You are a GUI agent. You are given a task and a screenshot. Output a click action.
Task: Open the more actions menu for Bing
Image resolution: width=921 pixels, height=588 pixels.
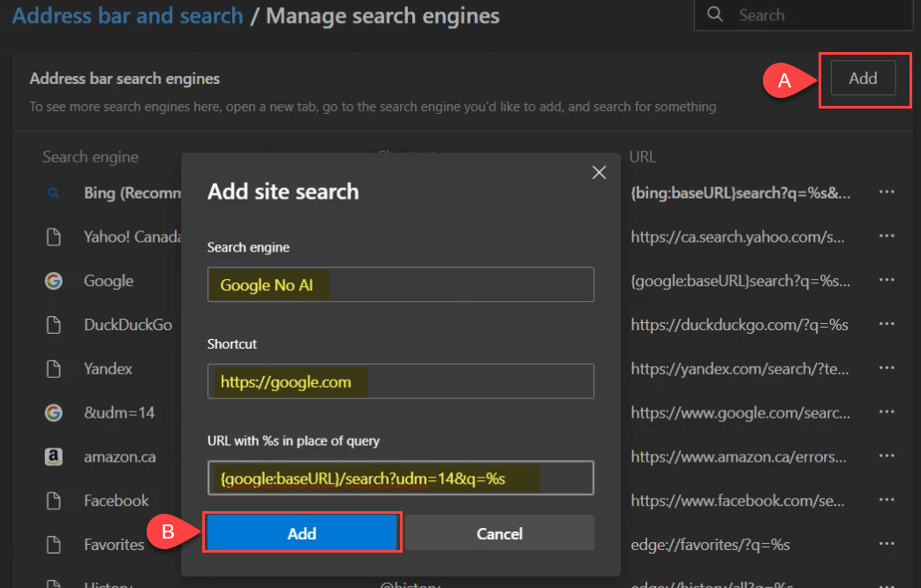[887, 192]
